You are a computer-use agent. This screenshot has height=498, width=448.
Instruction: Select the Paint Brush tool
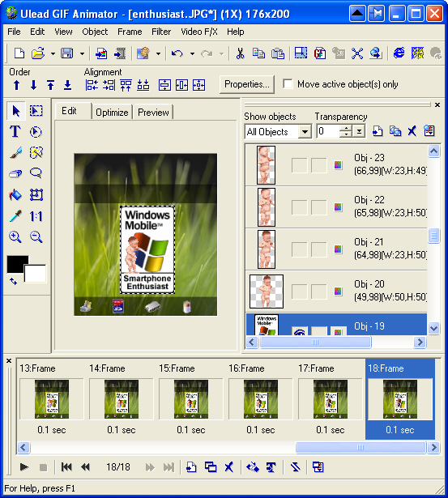pyautogui.click(x=15, y=153)
